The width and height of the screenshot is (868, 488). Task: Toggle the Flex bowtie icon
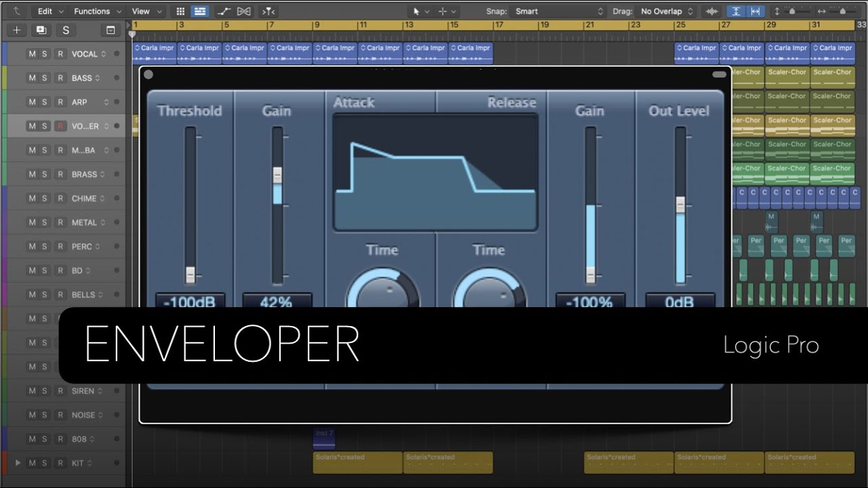[245, 11]
